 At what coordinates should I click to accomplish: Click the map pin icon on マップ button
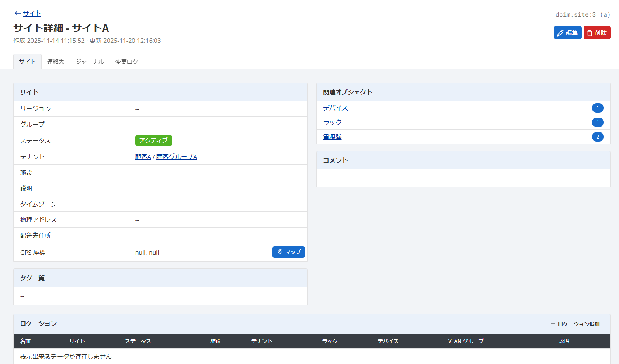pos(280,252)
